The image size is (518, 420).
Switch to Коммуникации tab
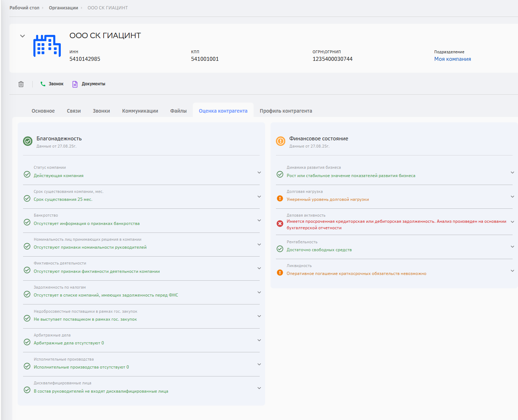tap(140, 111)
